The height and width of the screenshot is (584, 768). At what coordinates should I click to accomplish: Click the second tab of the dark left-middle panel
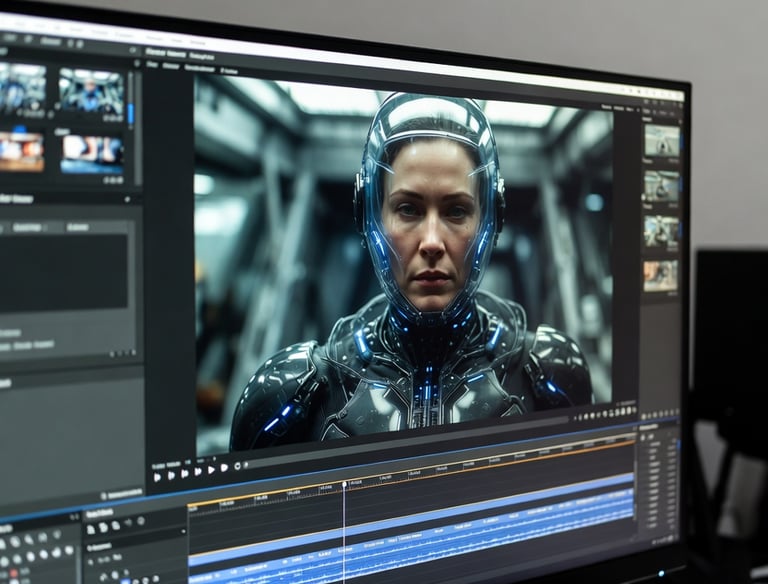coord(77,228)
